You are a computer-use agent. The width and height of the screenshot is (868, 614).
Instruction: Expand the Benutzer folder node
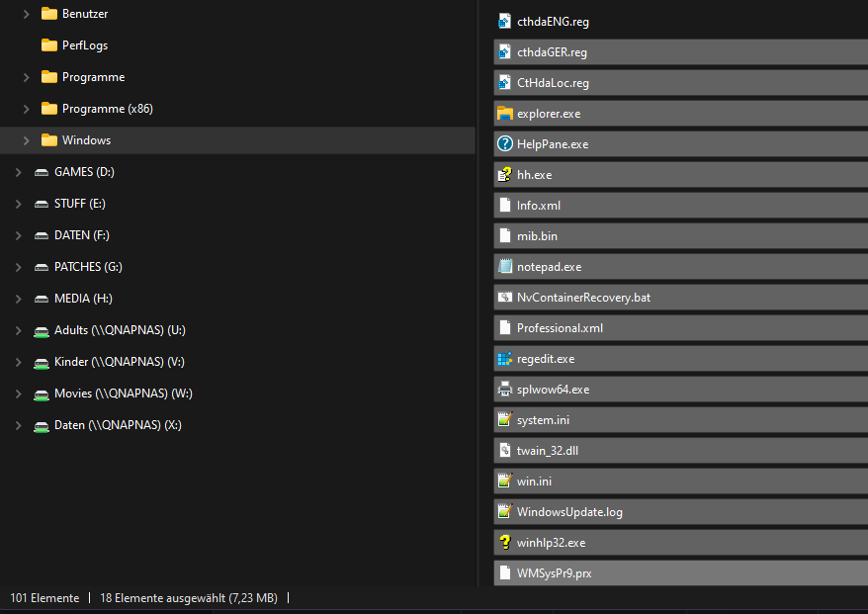pyautogui.click(x=26, y=14)
